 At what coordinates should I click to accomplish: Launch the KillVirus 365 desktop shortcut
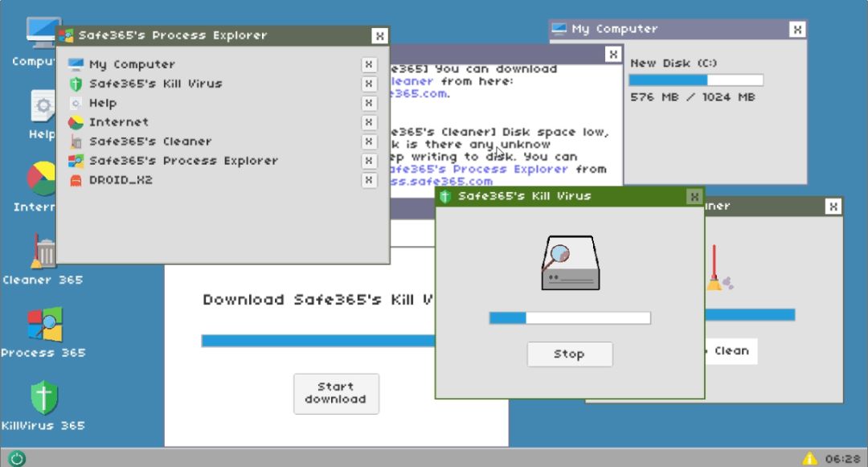click(44, 399)
